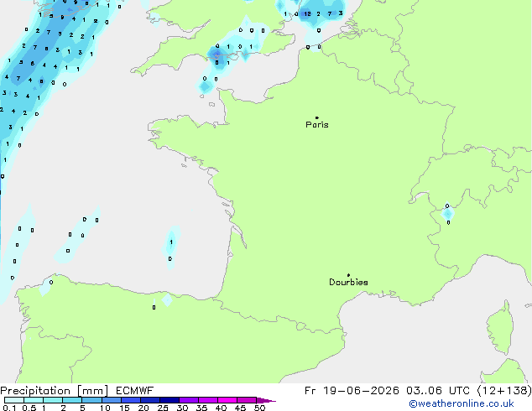Click the legend value '50'
This screenshot has height=411, width=532.
[x=259, y=408]
